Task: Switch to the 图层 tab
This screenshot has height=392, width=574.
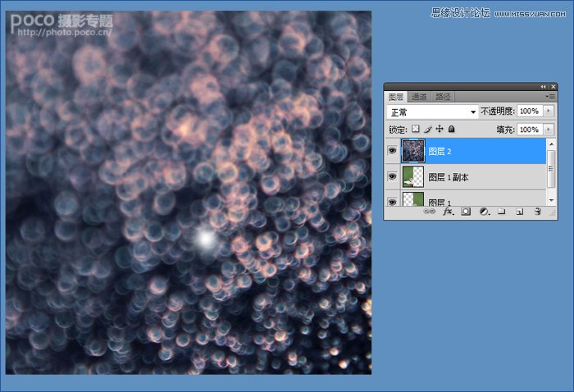Action: click(396, 97)
